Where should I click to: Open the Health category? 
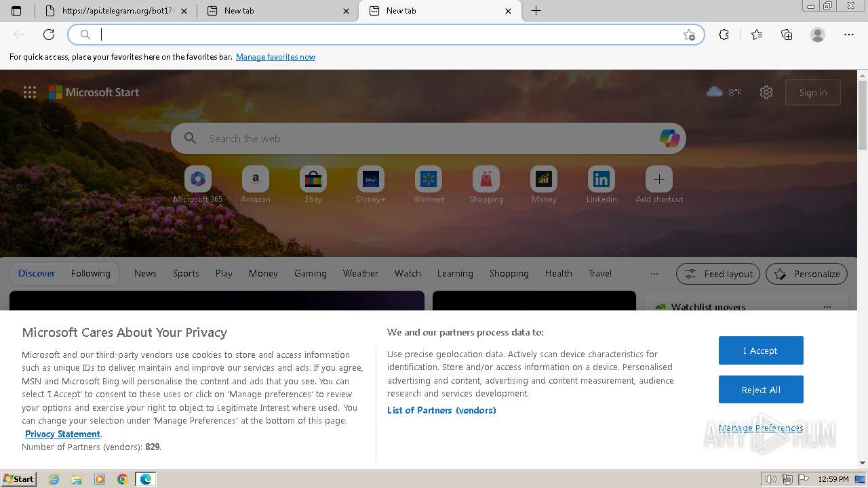point(559,273)
